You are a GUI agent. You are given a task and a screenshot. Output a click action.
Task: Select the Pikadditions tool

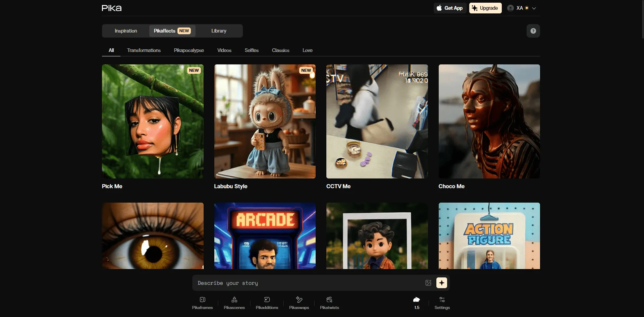[x=267, y=303]
